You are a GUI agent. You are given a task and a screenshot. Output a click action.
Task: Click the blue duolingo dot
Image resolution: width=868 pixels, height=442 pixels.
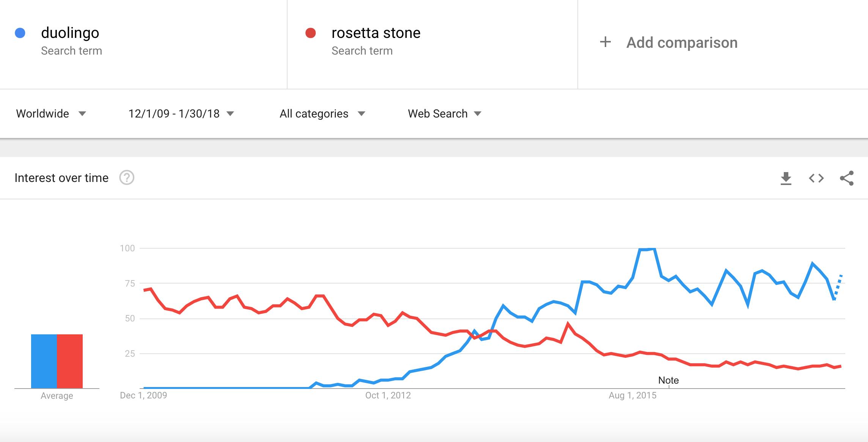coord(20,33)
